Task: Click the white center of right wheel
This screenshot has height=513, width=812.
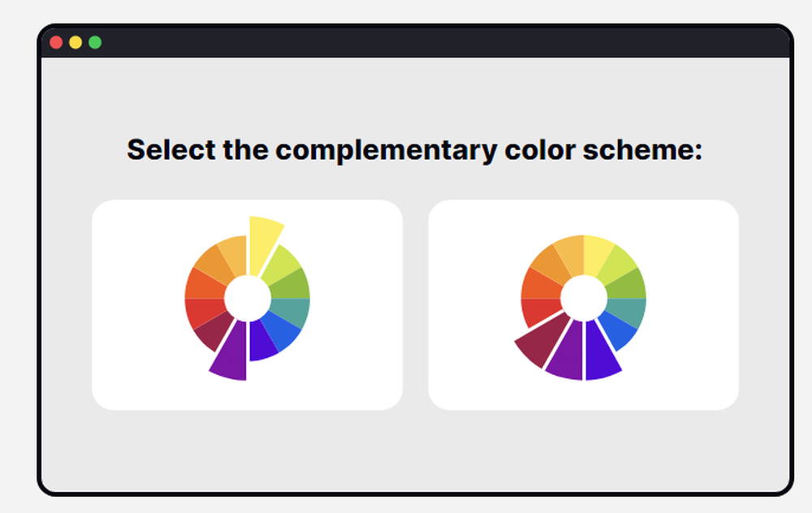Action: [x=584, y=299]
